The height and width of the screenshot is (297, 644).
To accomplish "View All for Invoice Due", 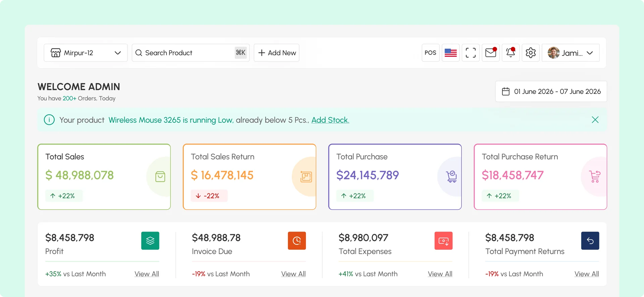I will tap(293, 274).
